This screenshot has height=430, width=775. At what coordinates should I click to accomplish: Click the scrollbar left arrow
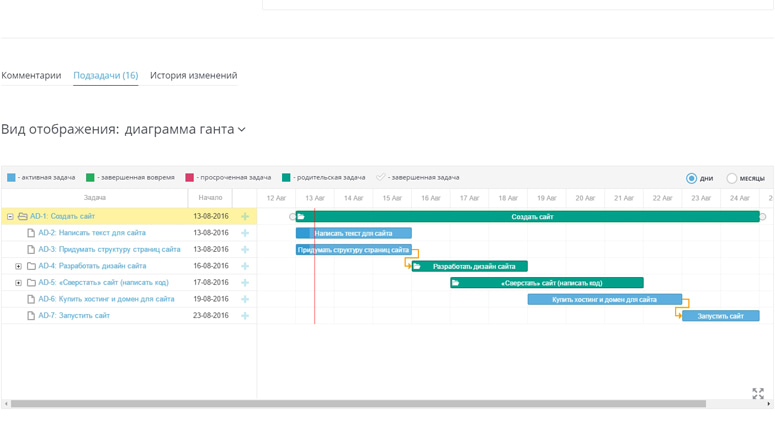tap(6, 404)
